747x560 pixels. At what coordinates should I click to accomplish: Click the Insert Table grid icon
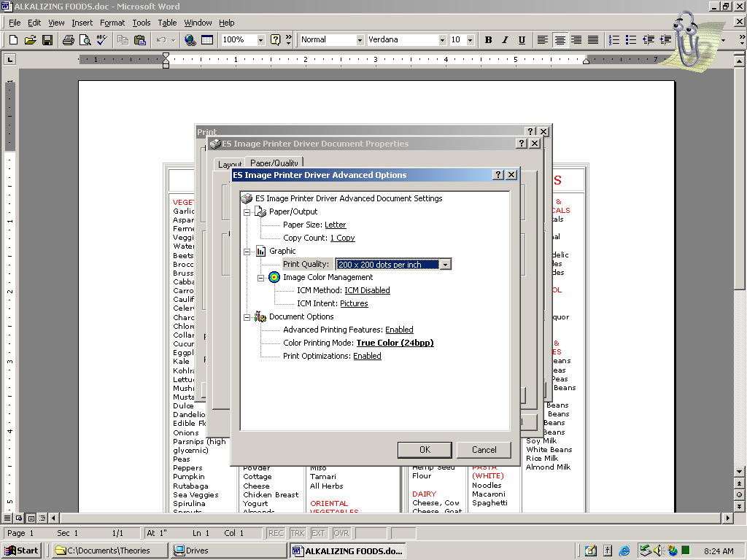206,40
